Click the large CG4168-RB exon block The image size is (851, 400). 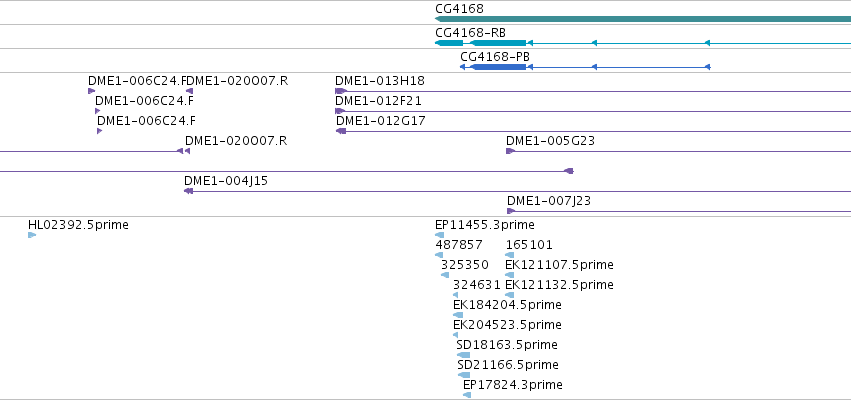point(498,43)
